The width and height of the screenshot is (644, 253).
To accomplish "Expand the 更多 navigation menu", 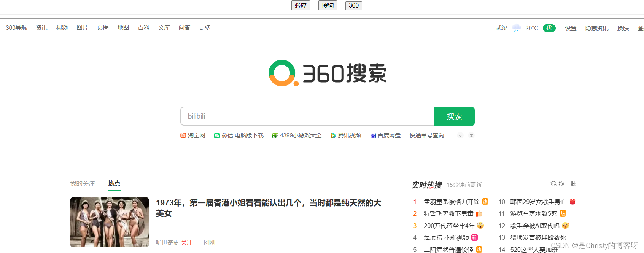I will click(205, 28).
